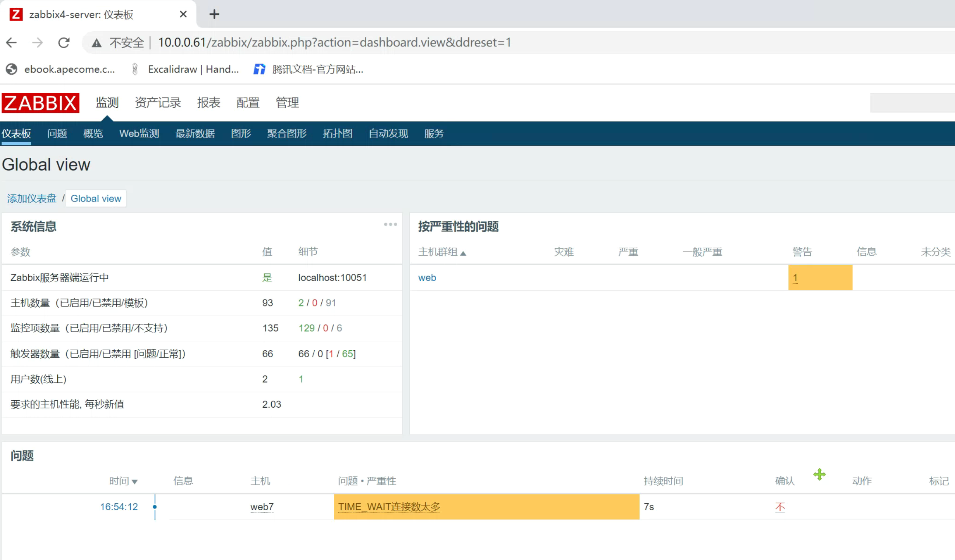Open the 管理 main menu
955x560 pixels.
[287, 103]
